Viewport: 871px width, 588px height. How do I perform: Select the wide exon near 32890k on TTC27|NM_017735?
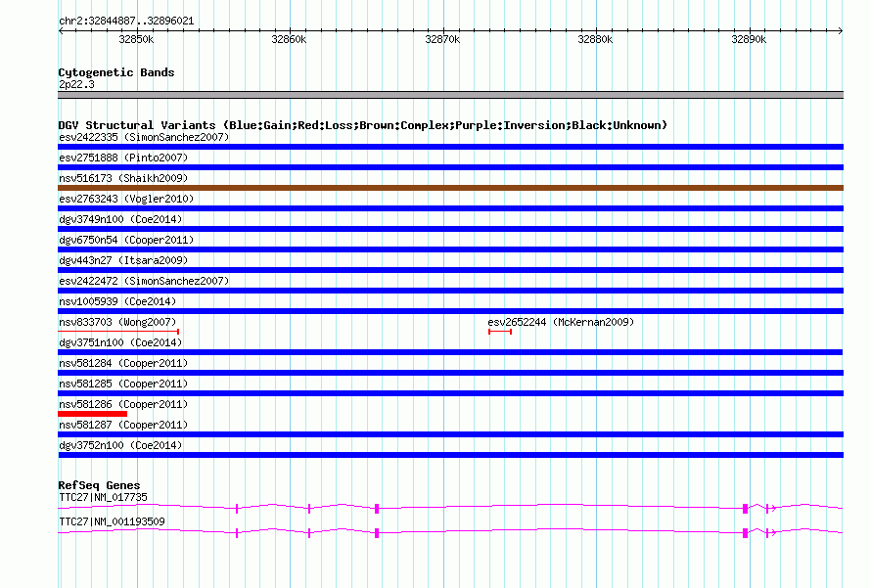pyautogui.click(x=745, y=509)
